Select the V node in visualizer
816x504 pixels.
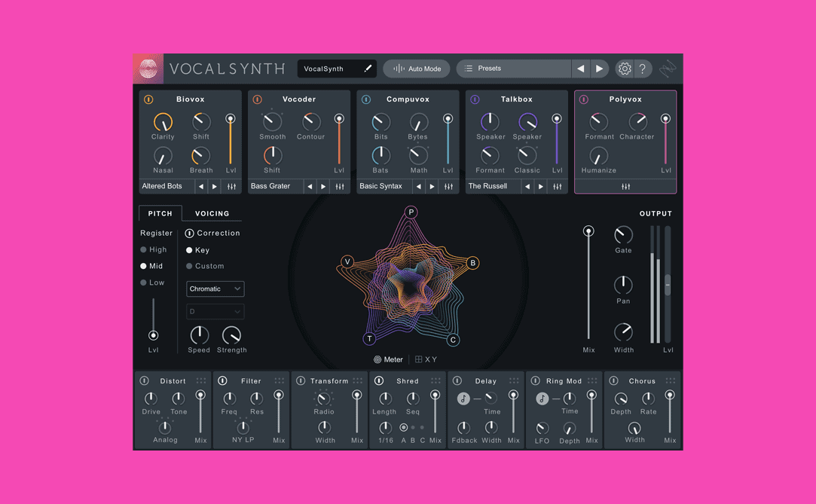point(347,261)
